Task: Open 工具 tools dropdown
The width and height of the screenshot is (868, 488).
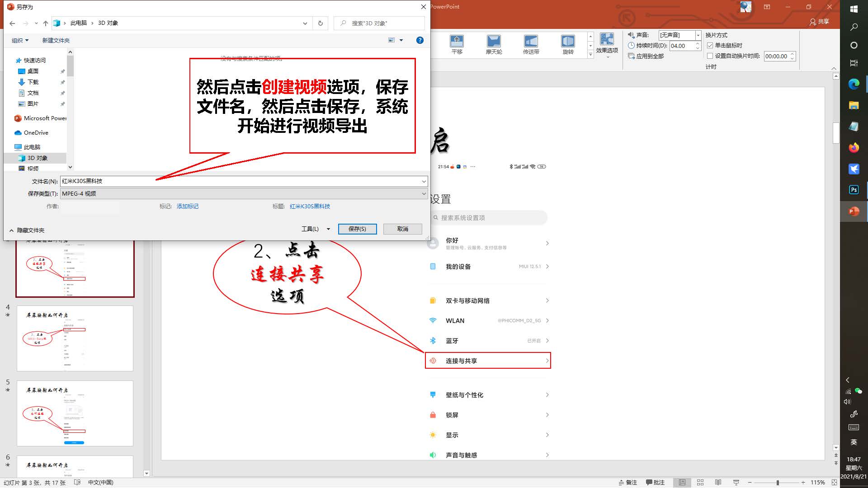Action: (316, 229)
